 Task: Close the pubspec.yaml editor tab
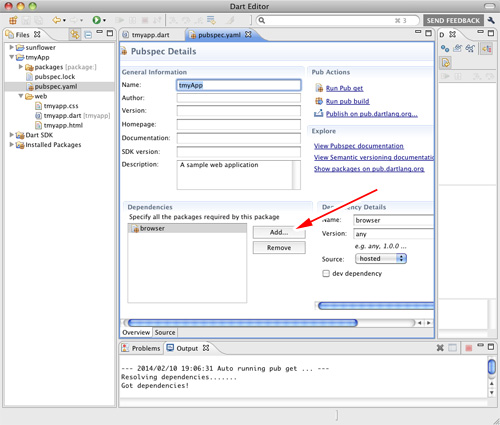(x=248, y=34)
